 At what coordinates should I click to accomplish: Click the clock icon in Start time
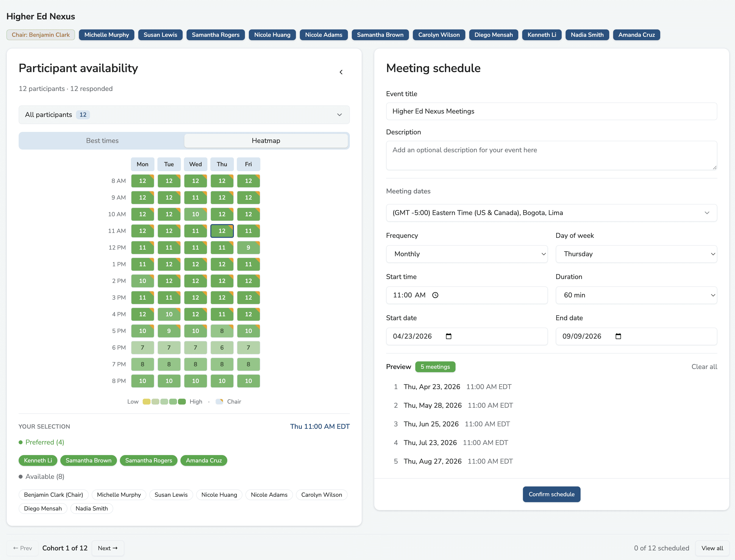pyautogui.click(x=435, y=295)
